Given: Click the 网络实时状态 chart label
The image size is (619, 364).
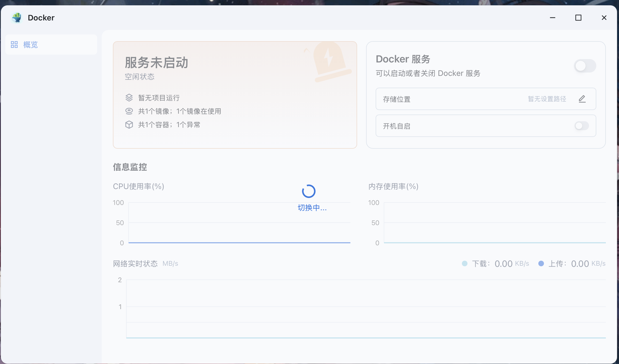Looking at the screenshot, I should click(135, 264).
